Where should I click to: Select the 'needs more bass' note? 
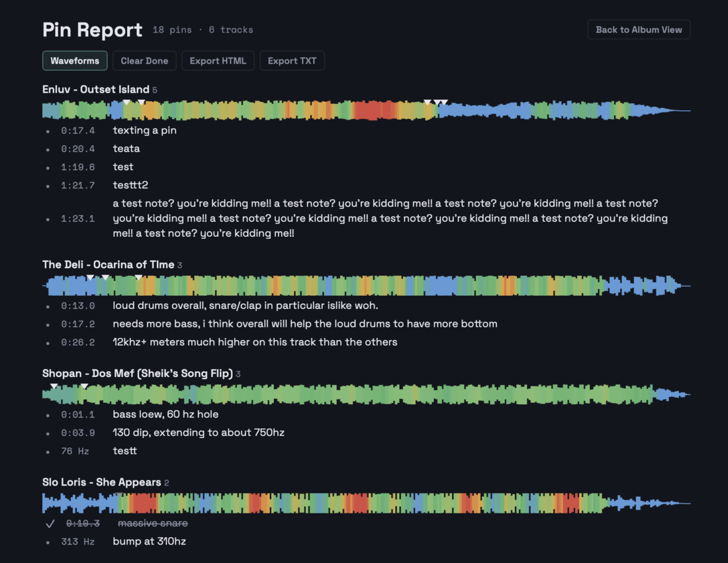(305, 324)
